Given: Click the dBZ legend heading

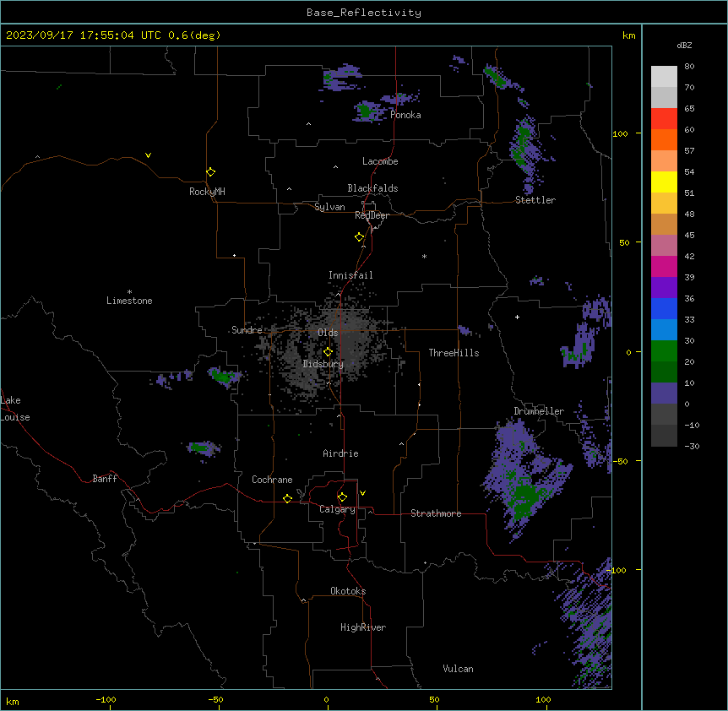Looking at the screenshot, I should coord(684,45).
